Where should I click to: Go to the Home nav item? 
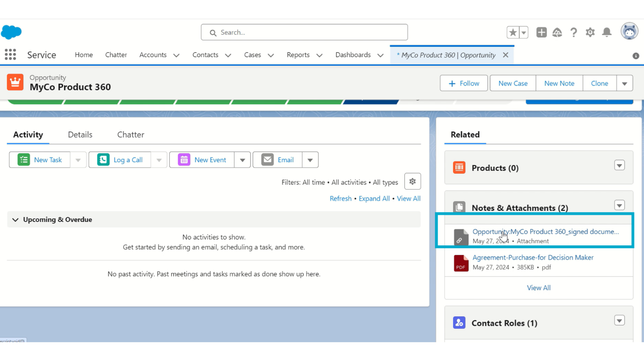click(84, 55)
